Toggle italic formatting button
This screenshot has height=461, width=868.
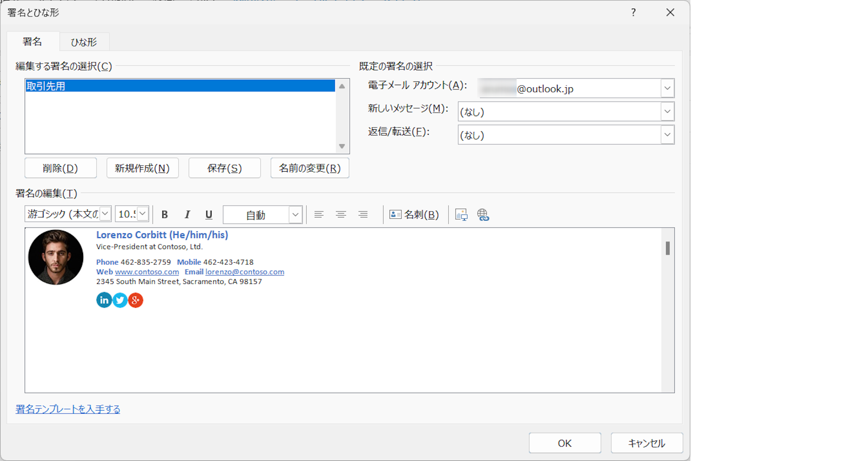click(x=187, y=215)
